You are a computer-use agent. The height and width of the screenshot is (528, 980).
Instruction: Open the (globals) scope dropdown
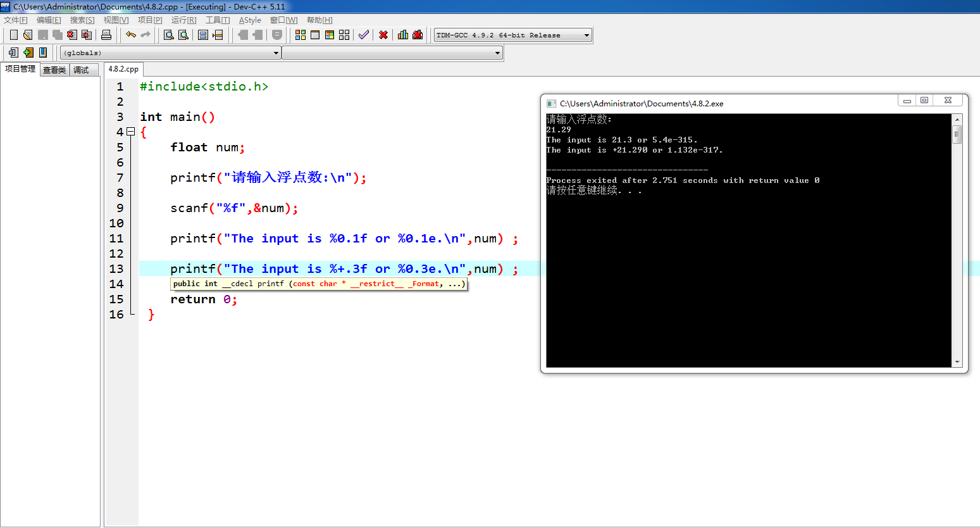coord(171,53)
